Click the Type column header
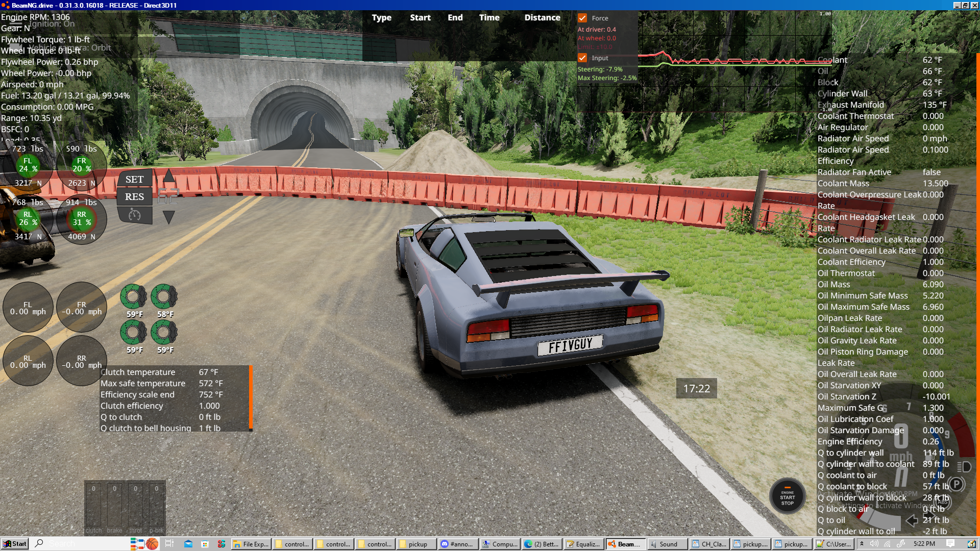Viewport: 980px width, 551px height. pyautogui.click(x=381, y=17)
